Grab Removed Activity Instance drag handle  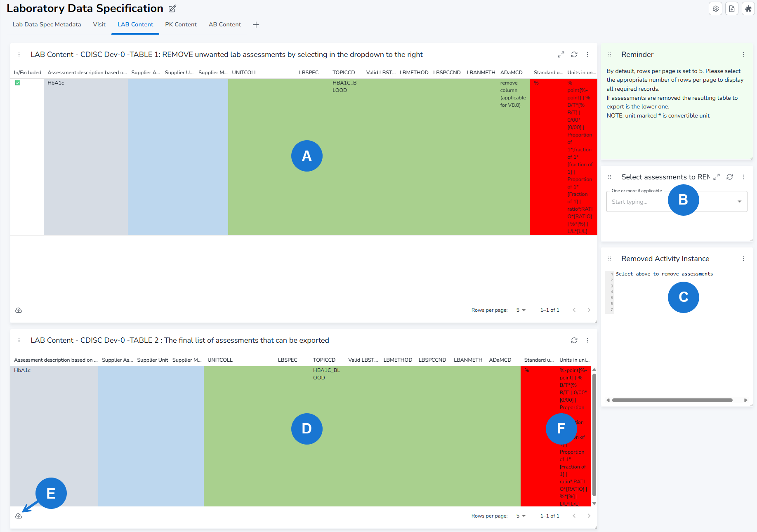click(610, 259)
